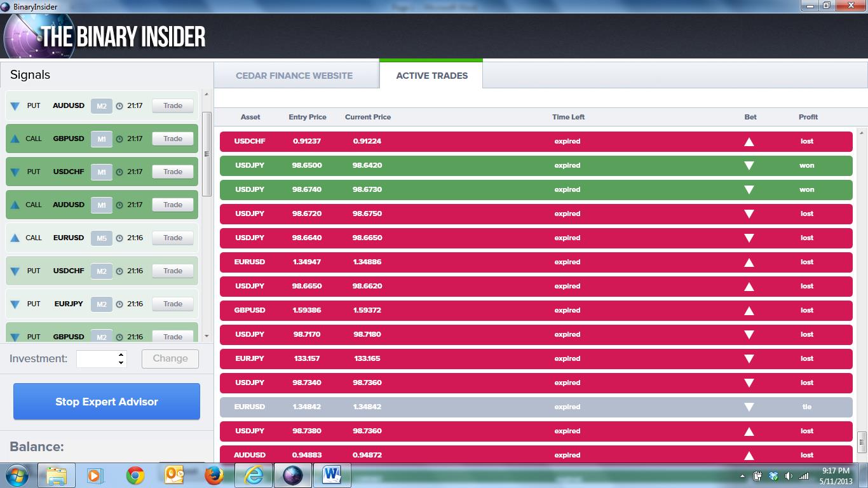This screenshot has width=868, height=488.
Task: Switch to Cedar Finance Website tab
Action: pyautogui.click(x=294, y=76)
